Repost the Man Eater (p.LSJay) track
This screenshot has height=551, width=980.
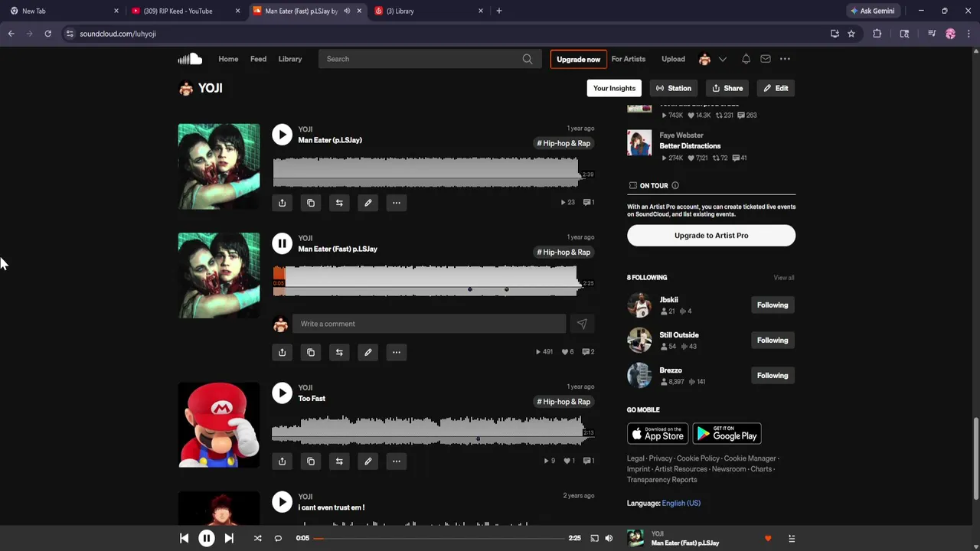pyautogui.click(x=339, y=203)
